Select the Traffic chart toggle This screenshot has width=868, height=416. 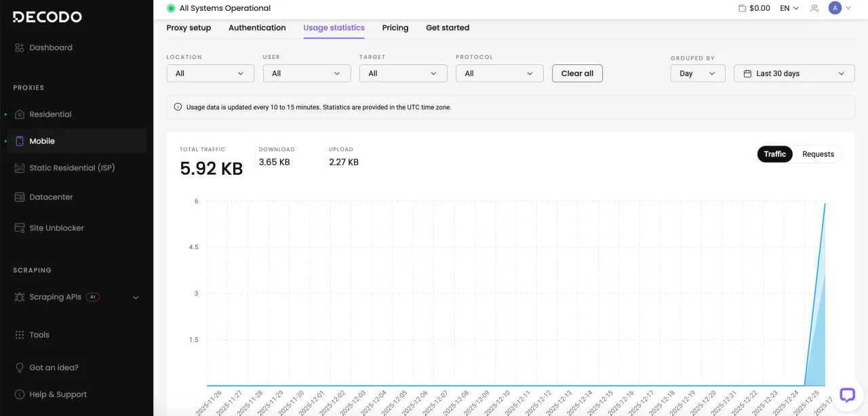click(774, 154)
